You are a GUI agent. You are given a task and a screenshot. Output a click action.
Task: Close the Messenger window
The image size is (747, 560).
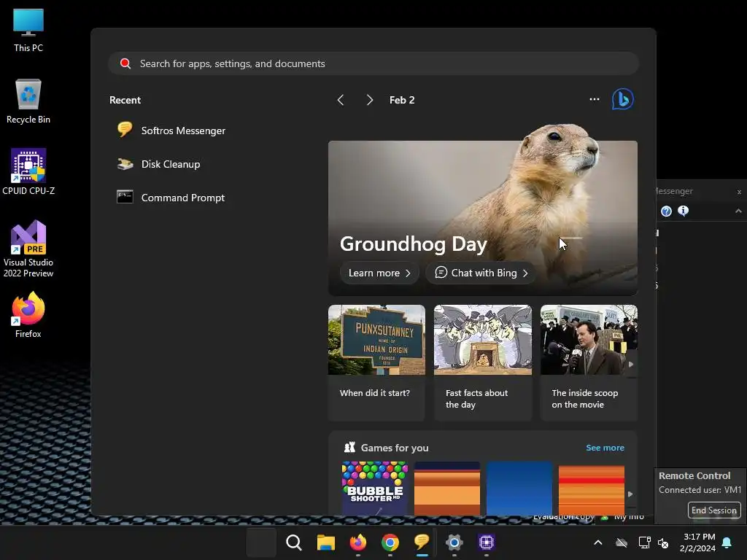739,192
